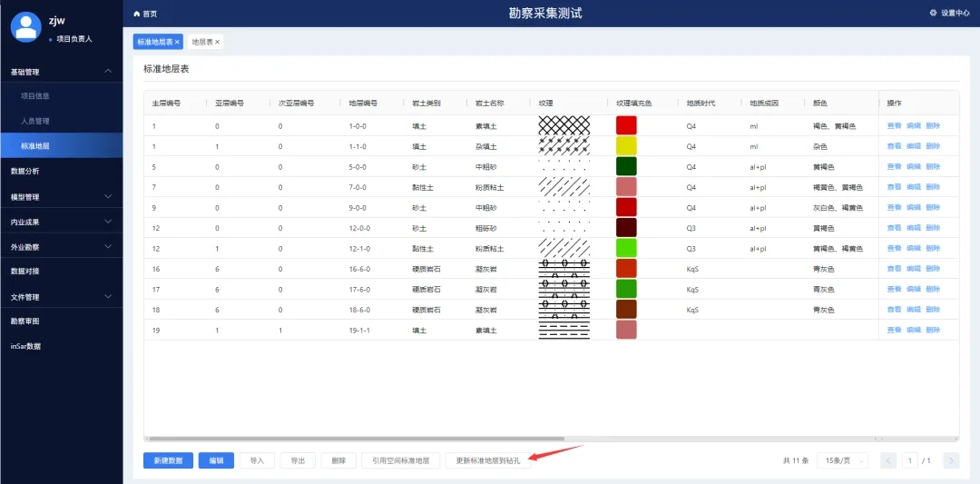Switch to the 地层表 tab
The image size is (980, 484).
[x=201, y=42]
